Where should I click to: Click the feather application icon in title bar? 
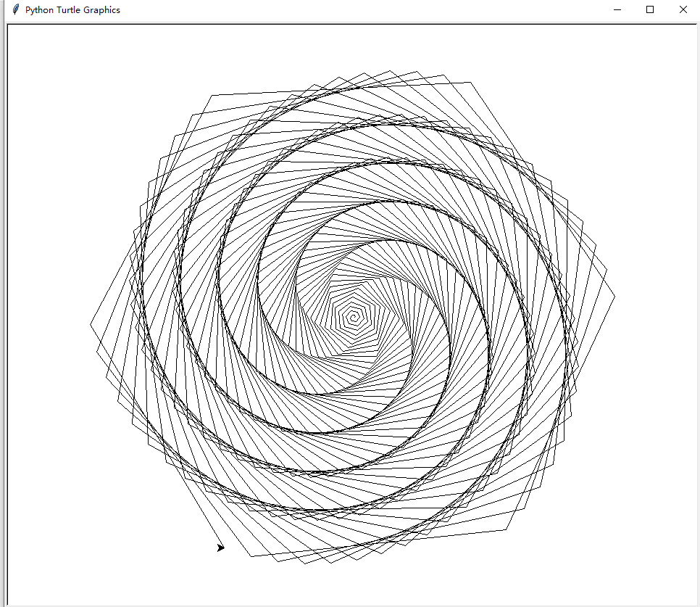click(15, 9)
